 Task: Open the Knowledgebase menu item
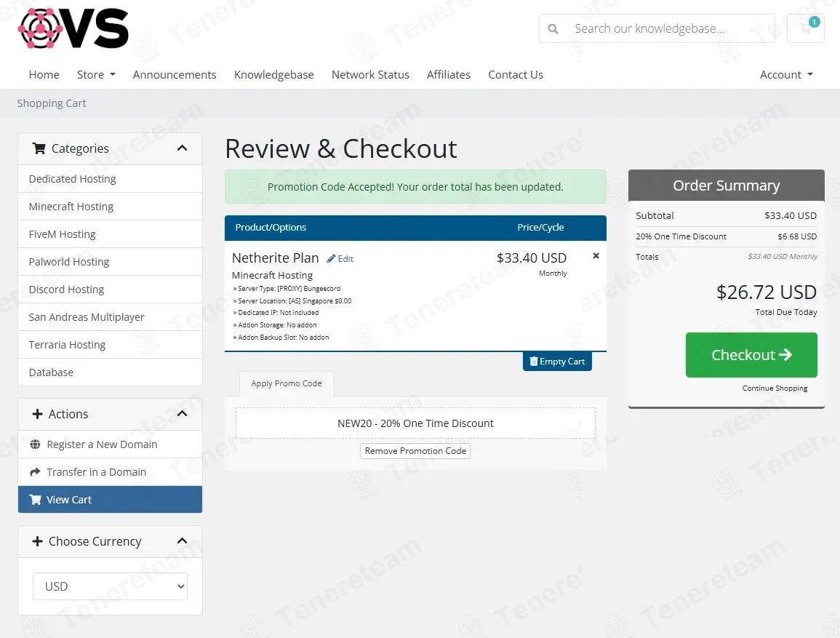(273, 75)
